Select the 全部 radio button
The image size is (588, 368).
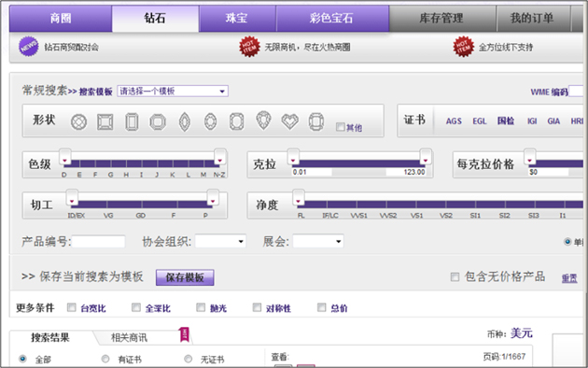[x=22, y=359]
